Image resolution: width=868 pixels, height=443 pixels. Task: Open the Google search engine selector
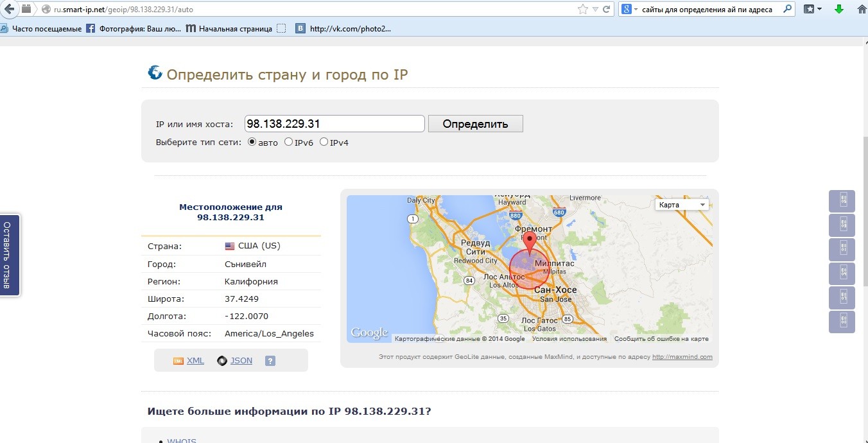tap(629, 10)
